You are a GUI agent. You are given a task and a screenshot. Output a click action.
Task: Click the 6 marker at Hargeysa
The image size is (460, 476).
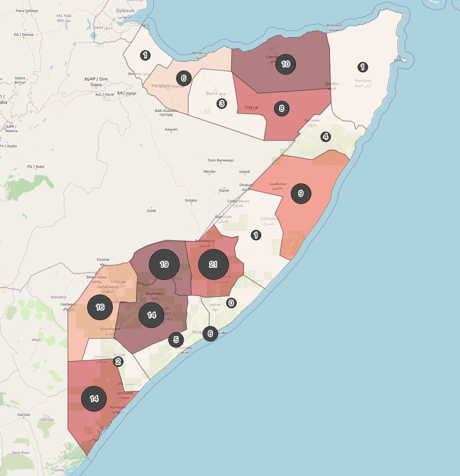tap(184, 78)
